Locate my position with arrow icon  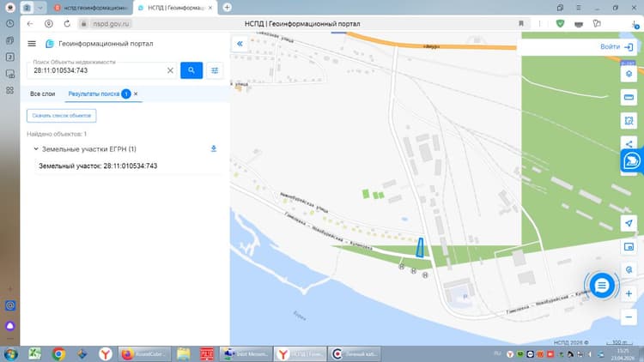[629, 223]
